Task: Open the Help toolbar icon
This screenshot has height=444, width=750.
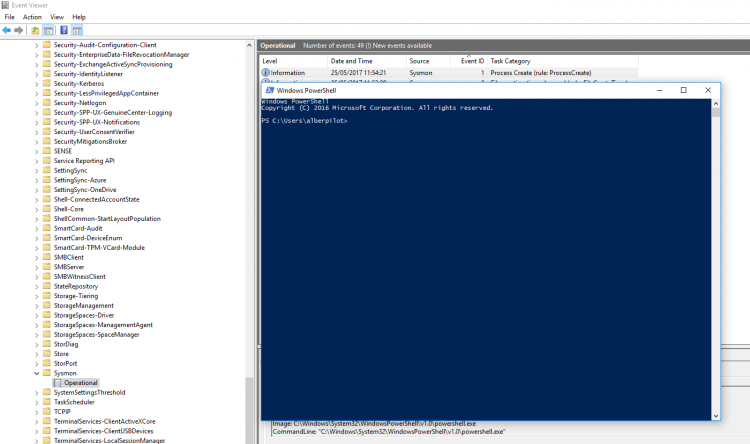Action: pyautogui.click(x=64, y=30)
